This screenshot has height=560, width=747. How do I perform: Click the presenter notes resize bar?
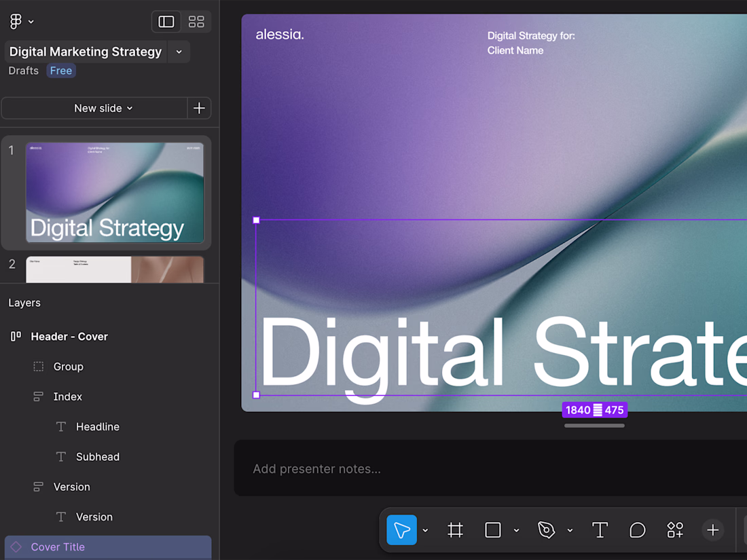coord(595,426)
